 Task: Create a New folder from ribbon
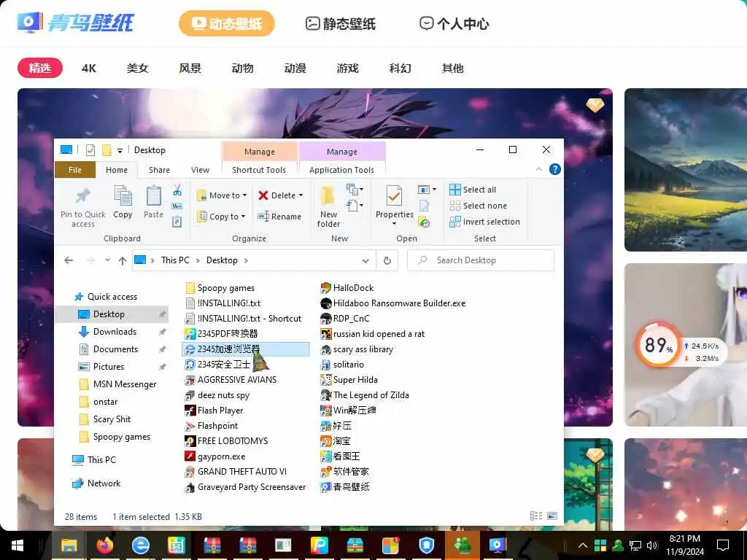[328, 207]
